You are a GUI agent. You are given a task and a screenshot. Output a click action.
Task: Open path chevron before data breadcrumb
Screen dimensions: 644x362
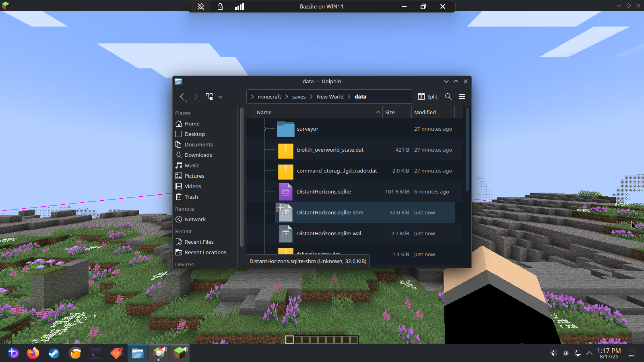349,97
